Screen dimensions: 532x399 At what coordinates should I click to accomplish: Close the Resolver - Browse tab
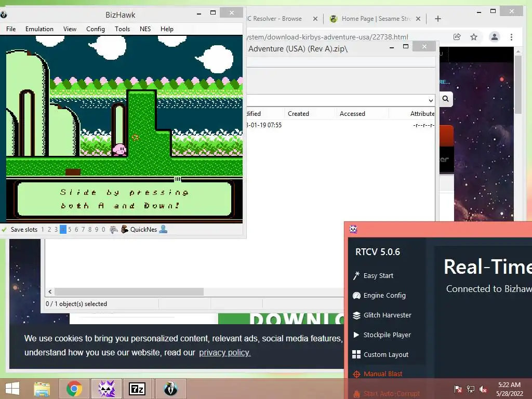315,19
